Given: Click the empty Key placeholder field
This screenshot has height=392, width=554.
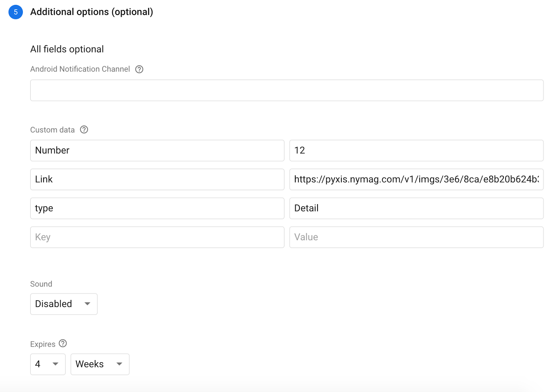Looking at the screenshot, I should [x=157, y=237].
